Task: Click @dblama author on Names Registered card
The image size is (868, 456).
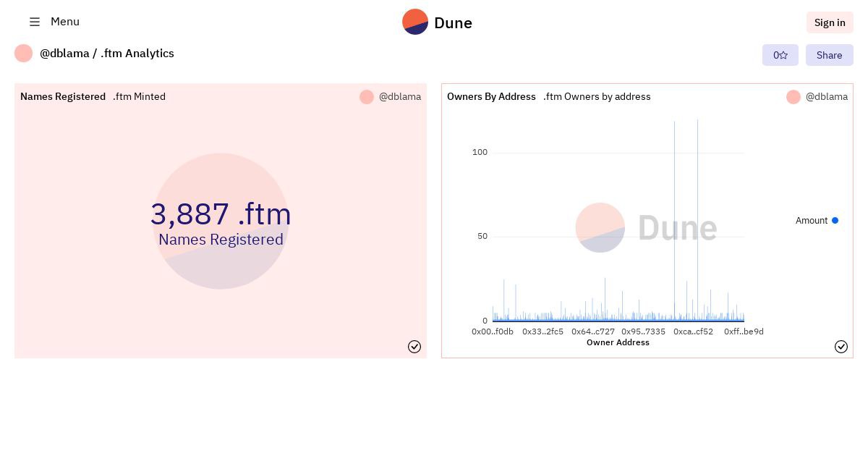Action: click(400, 96)
